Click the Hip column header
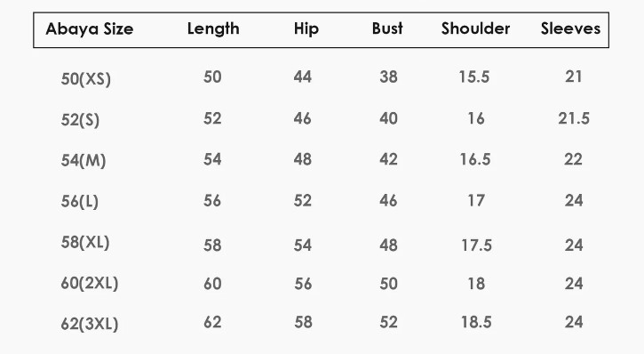 tap(306, 29)
